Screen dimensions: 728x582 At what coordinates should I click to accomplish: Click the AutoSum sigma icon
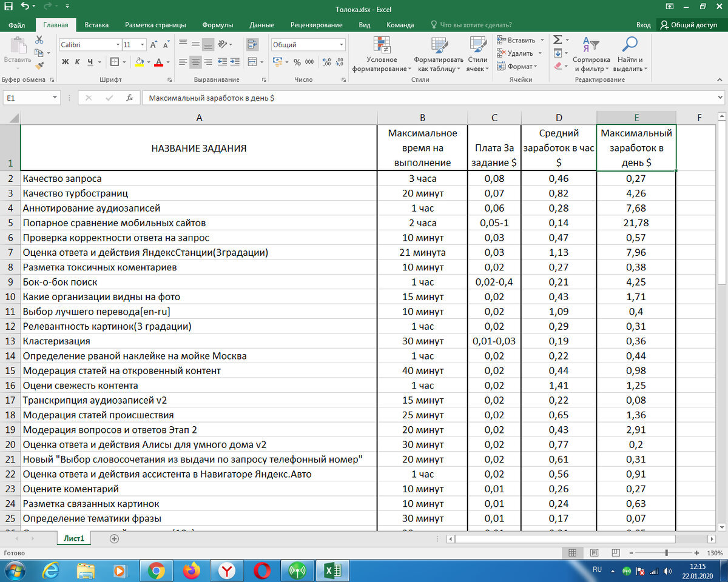coord(558,40)
